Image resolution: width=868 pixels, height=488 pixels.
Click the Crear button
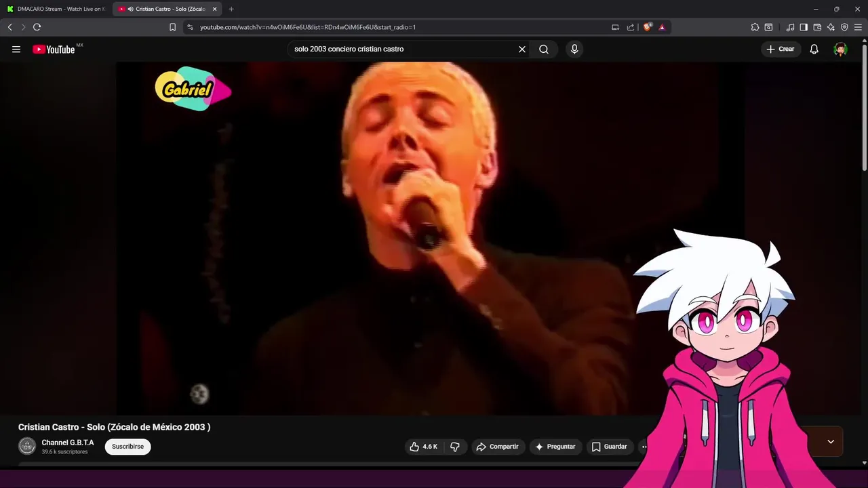(x=781, y=49)
